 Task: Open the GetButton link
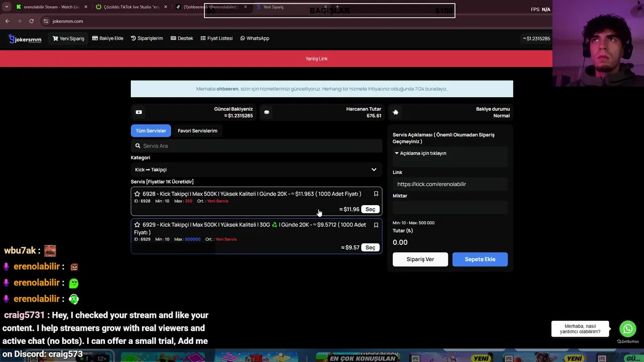[x=628, y=342]
